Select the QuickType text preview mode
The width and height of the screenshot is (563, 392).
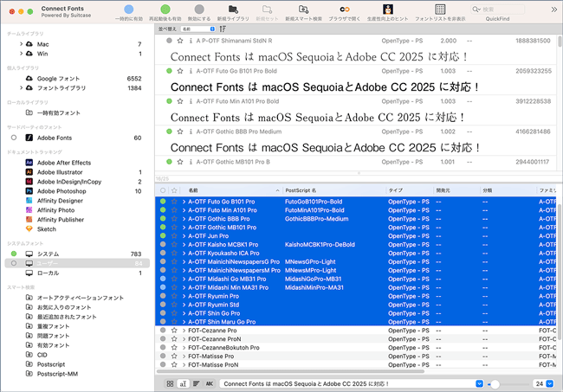tap(183, 383)
